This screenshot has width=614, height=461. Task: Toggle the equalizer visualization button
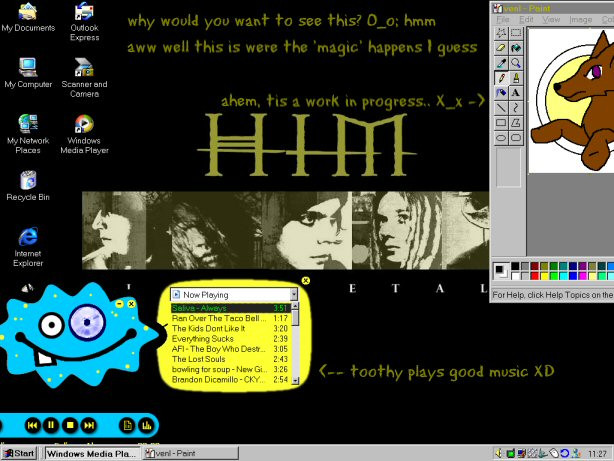146,425
